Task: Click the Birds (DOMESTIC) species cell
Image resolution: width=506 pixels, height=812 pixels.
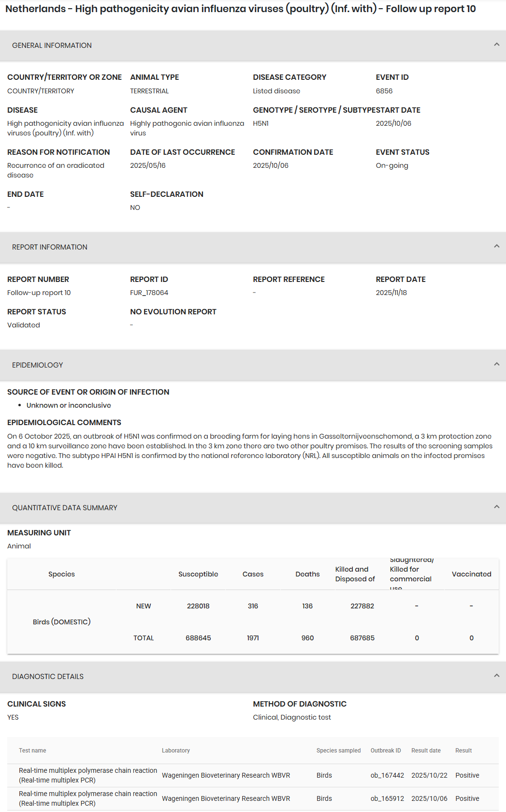Action: 61,622
